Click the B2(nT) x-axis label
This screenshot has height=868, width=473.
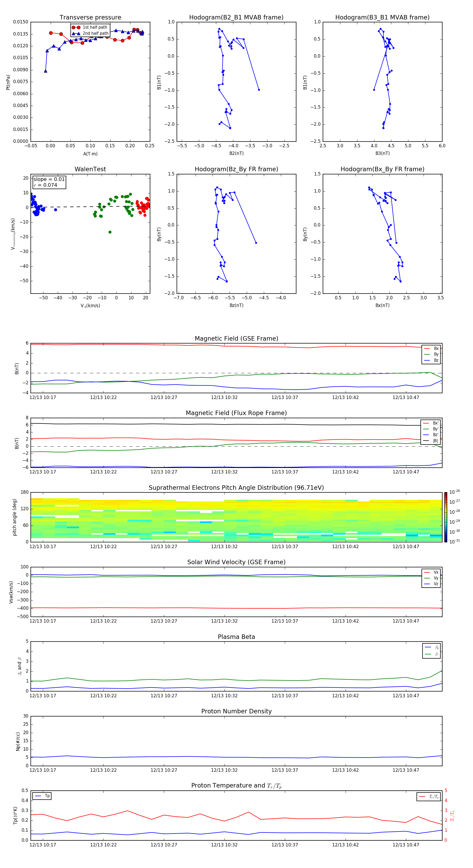tap(236, 153)
